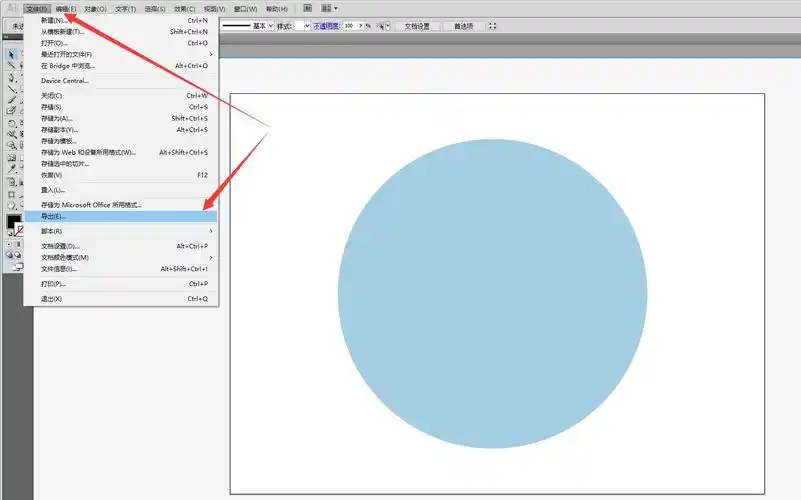Viewport: 801px width, 500px height.
Task: Open the arrange documents layout icon
Action: [329, 8]
